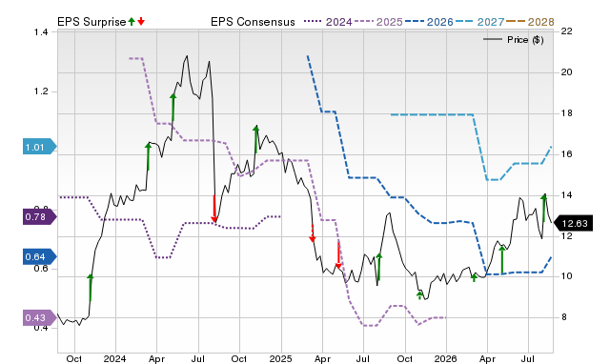Click the 8 label on the price axis
This screenshot has height=364, width=610.
[564, 317]
